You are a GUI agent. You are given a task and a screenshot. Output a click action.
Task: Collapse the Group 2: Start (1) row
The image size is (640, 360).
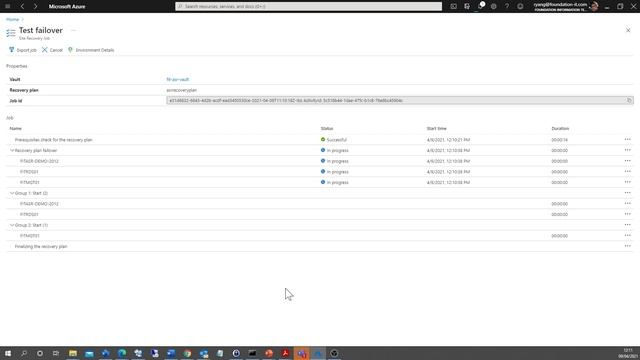coord(12,225)
